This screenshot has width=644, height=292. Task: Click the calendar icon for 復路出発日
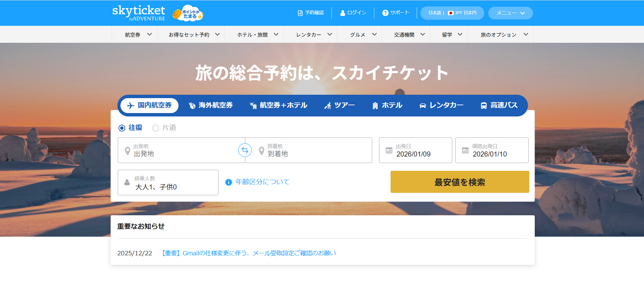[x=465, y=150]
